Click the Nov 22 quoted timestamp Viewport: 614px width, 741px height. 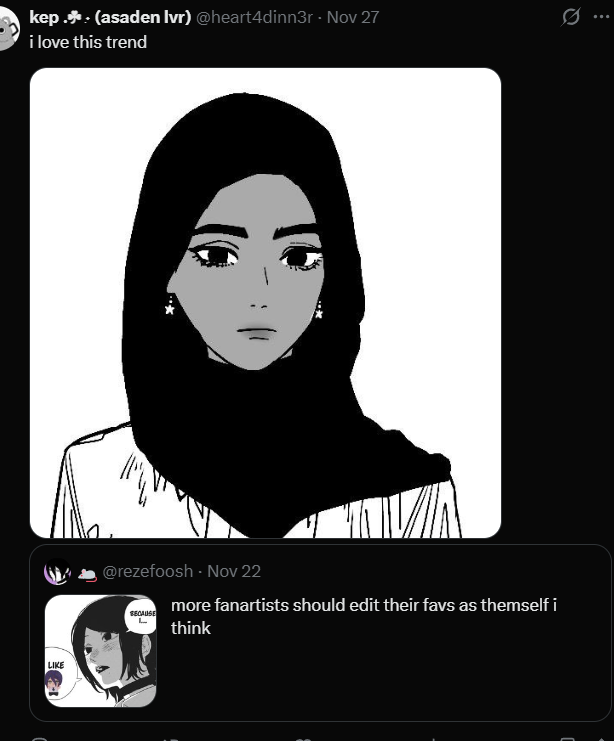(x=234, y=571)
